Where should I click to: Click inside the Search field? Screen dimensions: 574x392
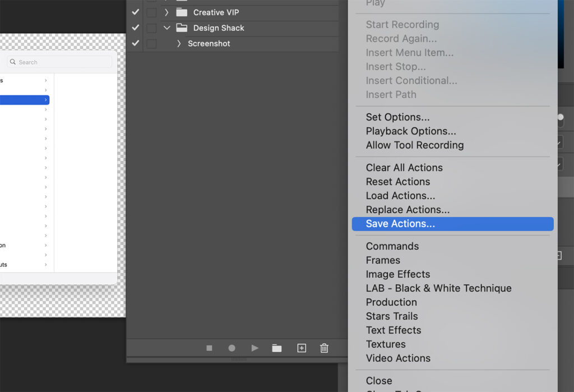click(59, 62)
